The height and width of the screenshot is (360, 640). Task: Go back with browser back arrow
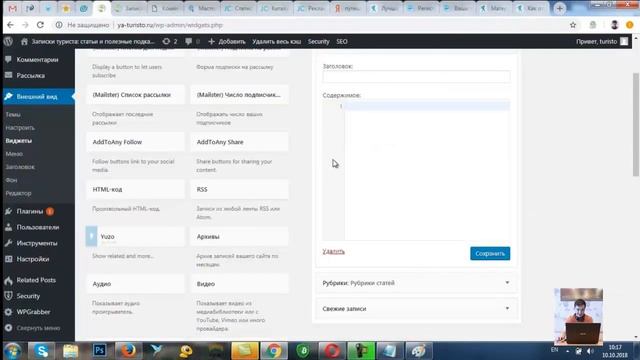10,25
